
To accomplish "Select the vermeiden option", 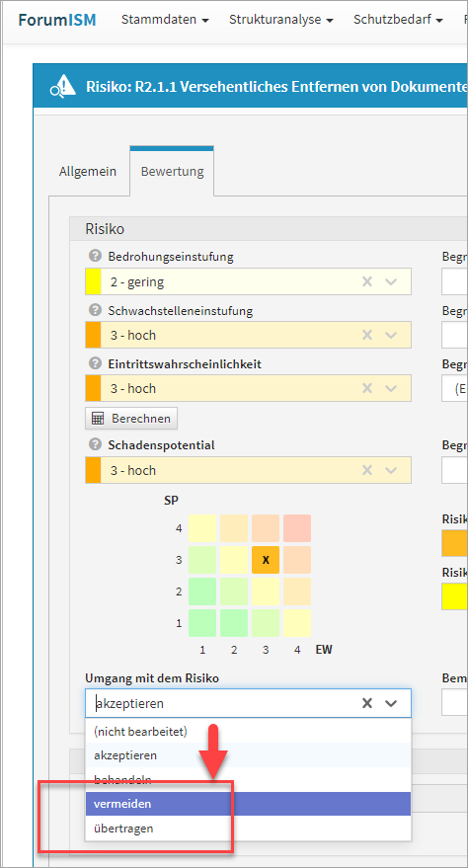I will pyautogui.click(x=249, y=804).
